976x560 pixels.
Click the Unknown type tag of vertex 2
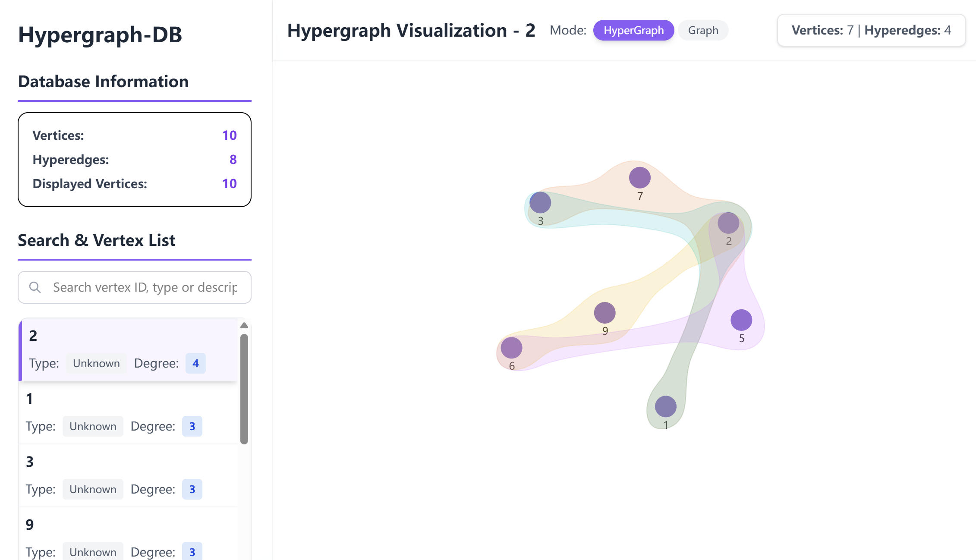click(96, 363)
